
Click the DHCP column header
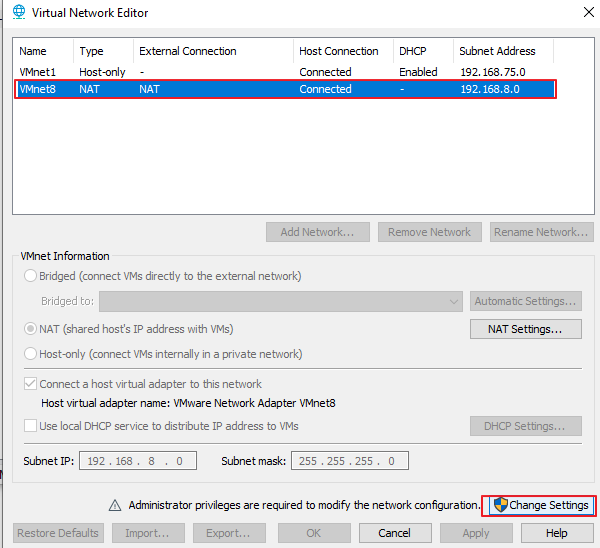tap(423, 51)
